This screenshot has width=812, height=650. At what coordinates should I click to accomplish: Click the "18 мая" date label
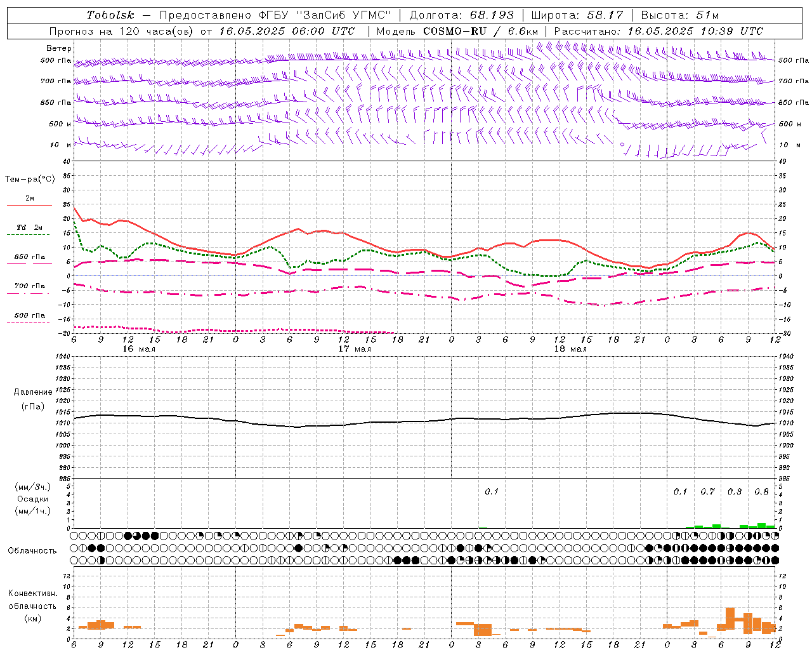[x=570, y=349]
